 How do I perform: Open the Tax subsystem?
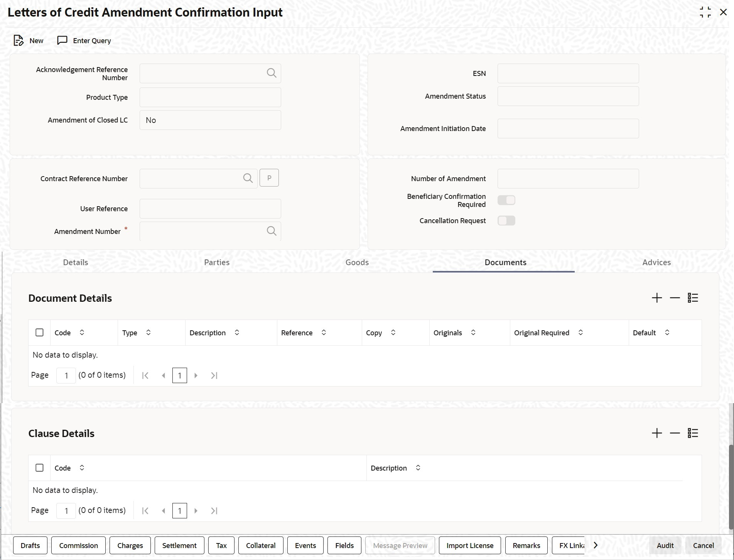(x=221, y=545)
